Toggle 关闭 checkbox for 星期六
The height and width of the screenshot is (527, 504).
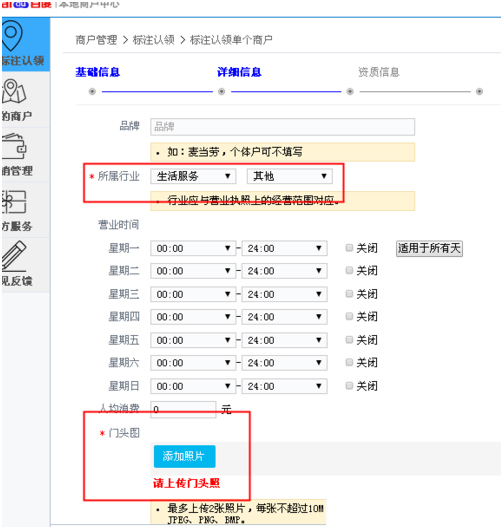click(349, 362)
